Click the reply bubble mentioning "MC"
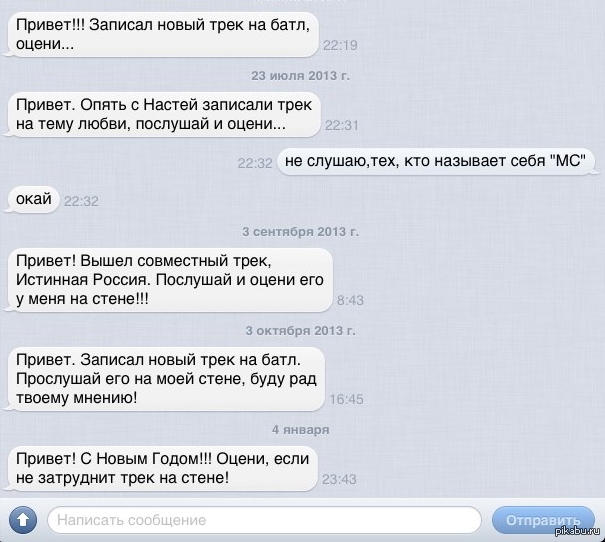Image resolution: width=605 pixels, height=542 pixels. coord(435,161)
